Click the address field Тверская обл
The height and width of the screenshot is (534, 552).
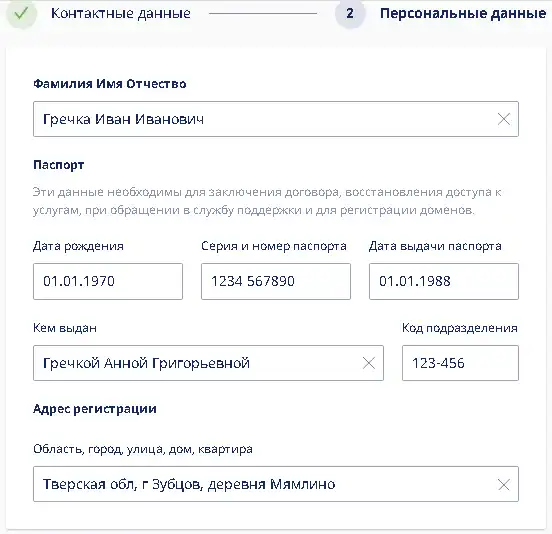[276, 484]
